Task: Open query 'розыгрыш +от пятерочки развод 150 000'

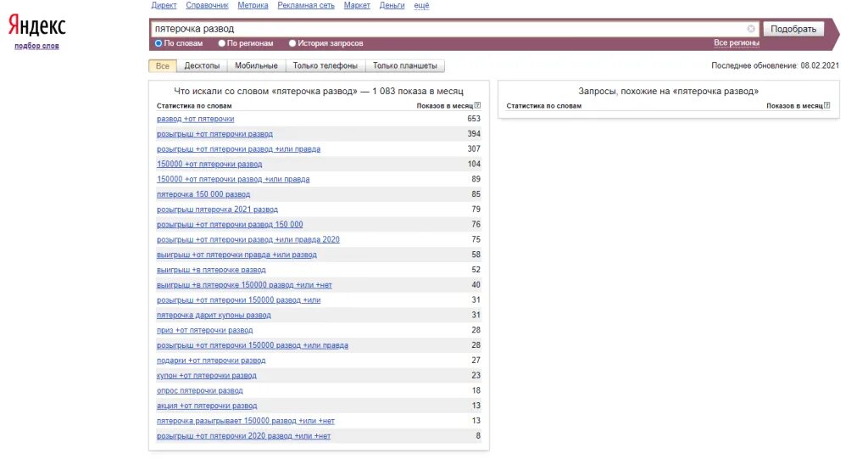Action: (x=230, y=225)
